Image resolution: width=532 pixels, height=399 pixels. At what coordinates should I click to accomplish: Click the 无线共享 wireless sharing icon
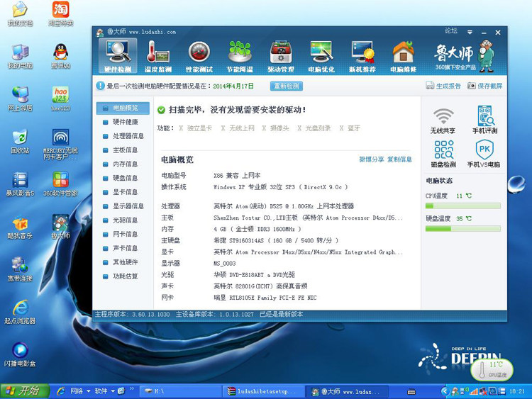click(444, 120)
